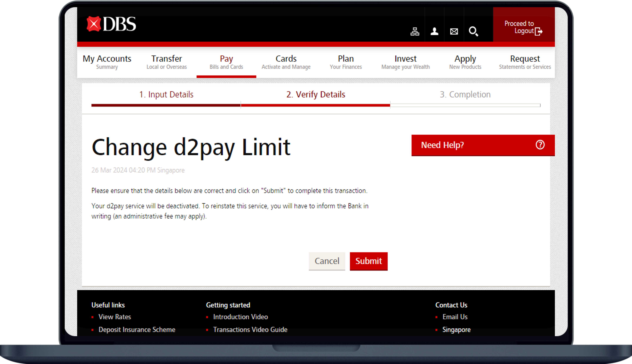Click the Useful links footer heading
Viewport: 632px width, 364px height.
[108, 305]
